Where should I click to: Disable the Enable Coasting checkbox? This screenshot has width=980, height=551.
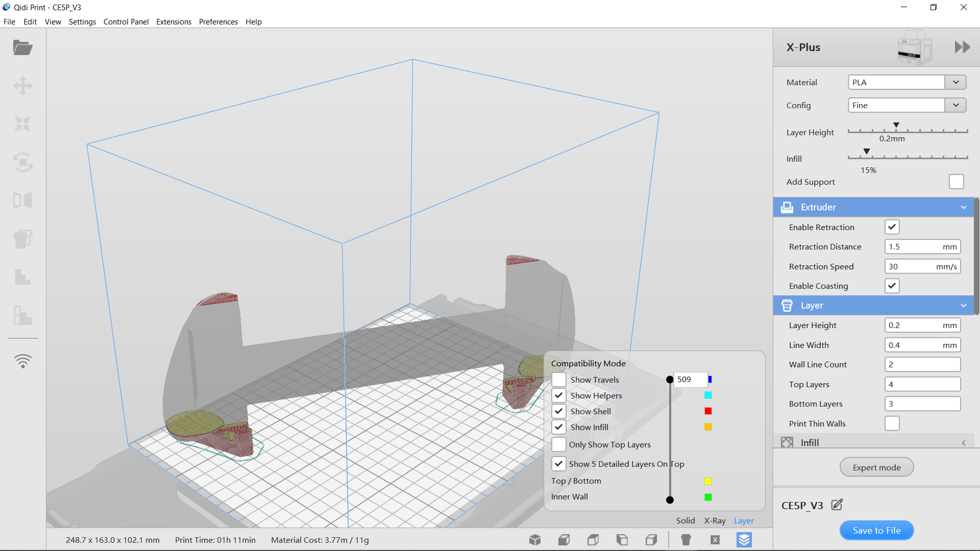tap(892, 286)
